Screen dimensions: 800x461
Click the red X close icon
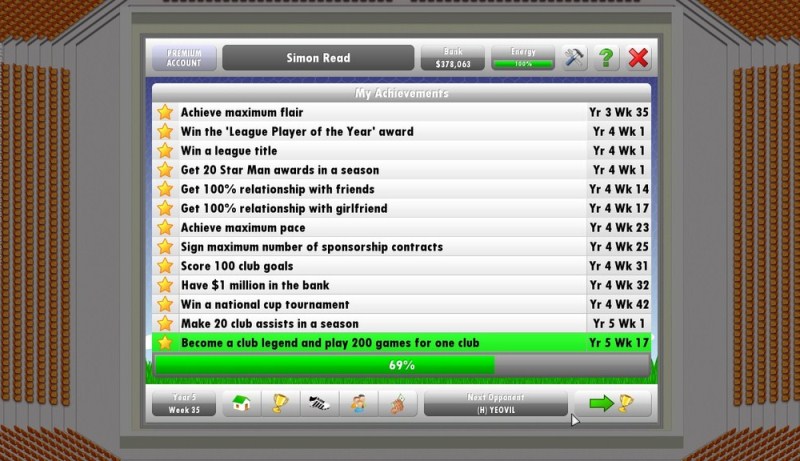[x=638, y=58]
